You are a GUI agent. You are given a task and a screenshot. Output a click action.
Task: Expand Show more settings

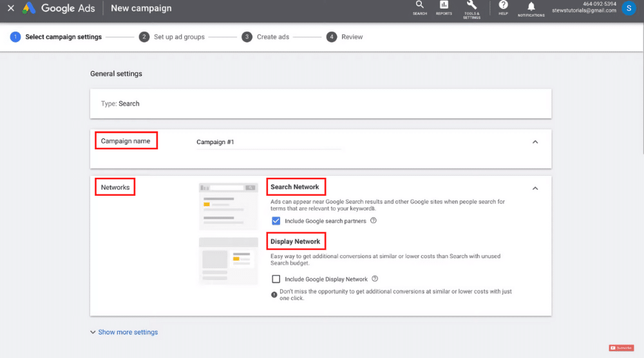point(124,332)
